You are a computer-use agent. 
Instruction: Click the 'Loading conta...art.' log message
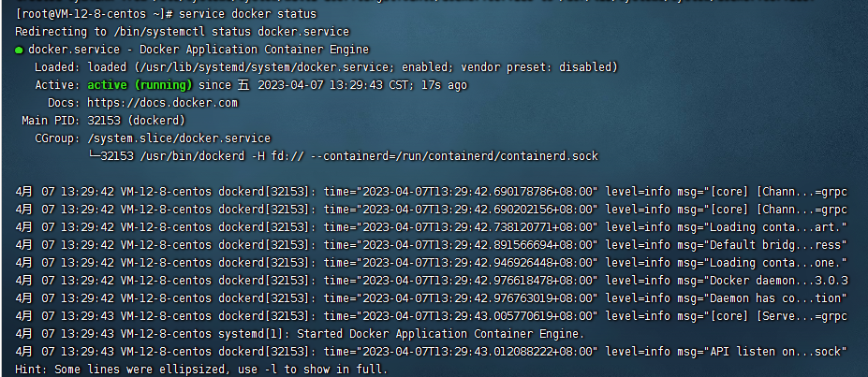pyautogui.click(x=776, y=227)
